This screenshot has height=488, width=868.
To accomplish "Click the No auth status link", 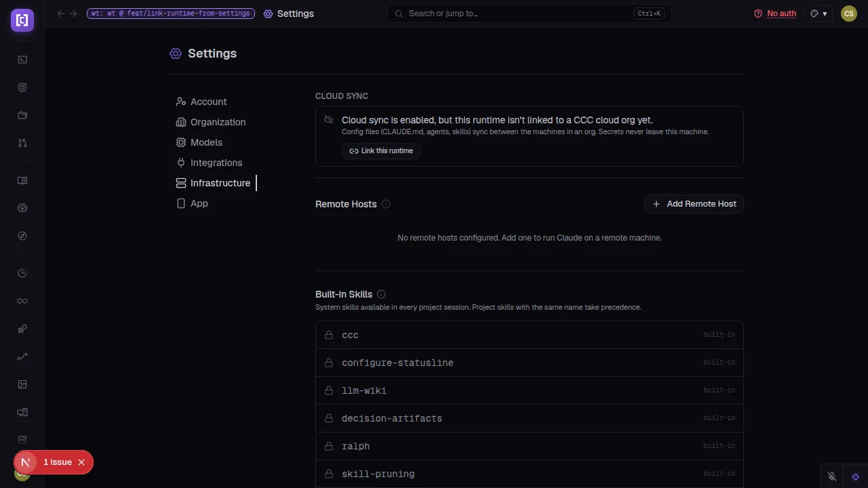I will pos(775,14).
